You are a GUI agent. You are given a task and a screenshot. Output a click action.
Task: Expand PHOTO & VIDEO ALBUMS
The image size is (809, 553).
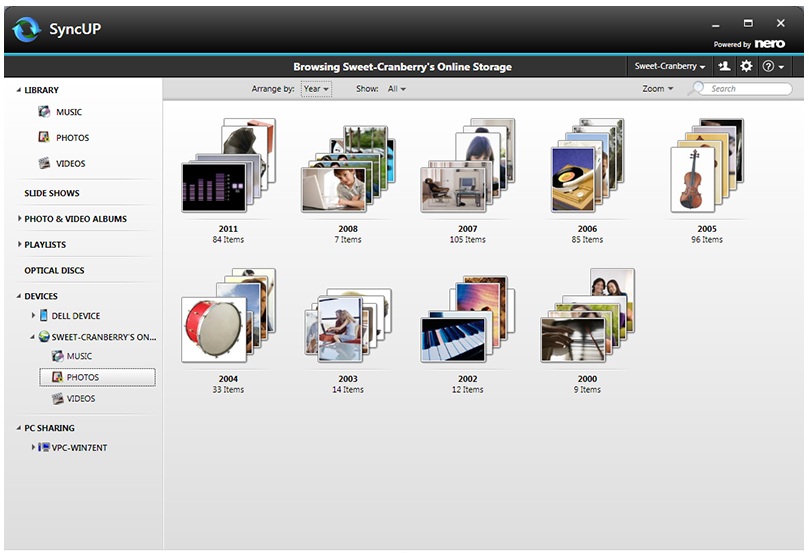(x=19, y=218)
